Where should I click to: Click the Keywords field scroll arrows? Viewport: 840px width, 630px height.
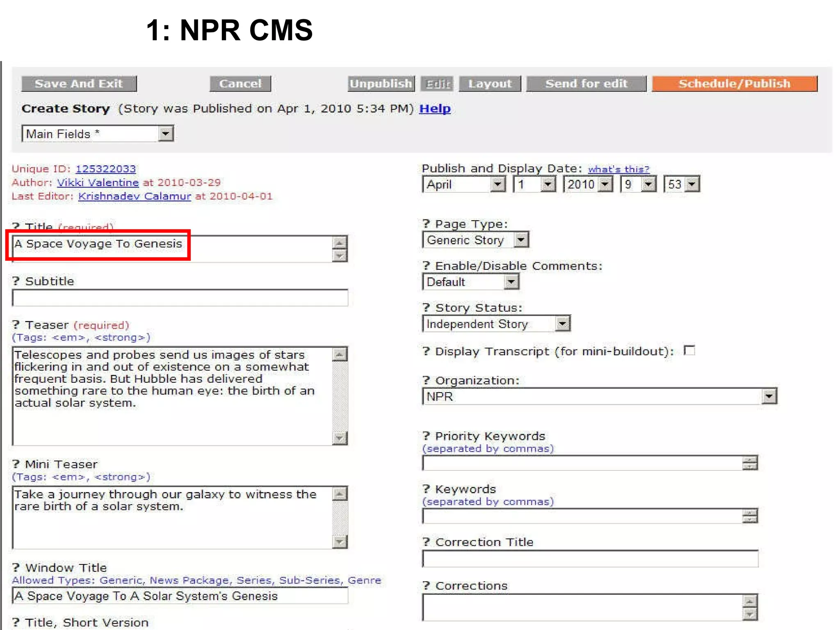point(750,516)
